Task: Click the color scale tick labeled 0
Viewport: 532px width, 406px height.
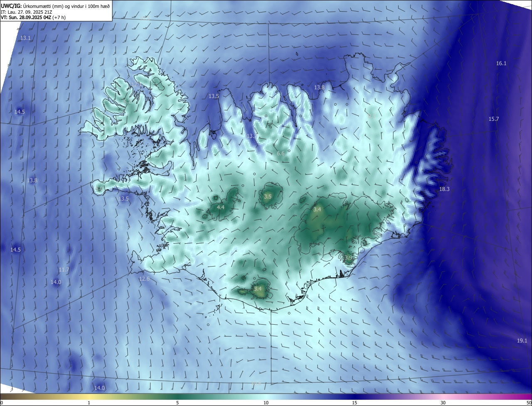Action: click(2, 403)
